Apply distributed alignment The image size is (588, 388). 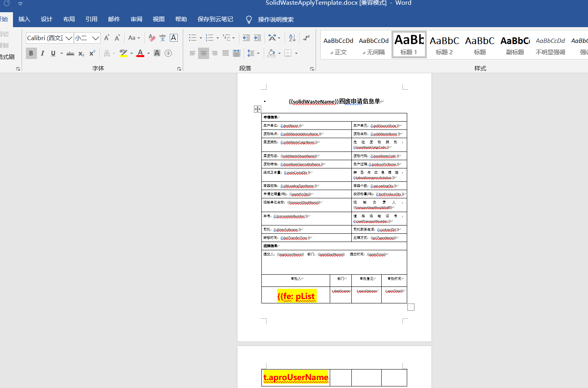tap(237, 53)
